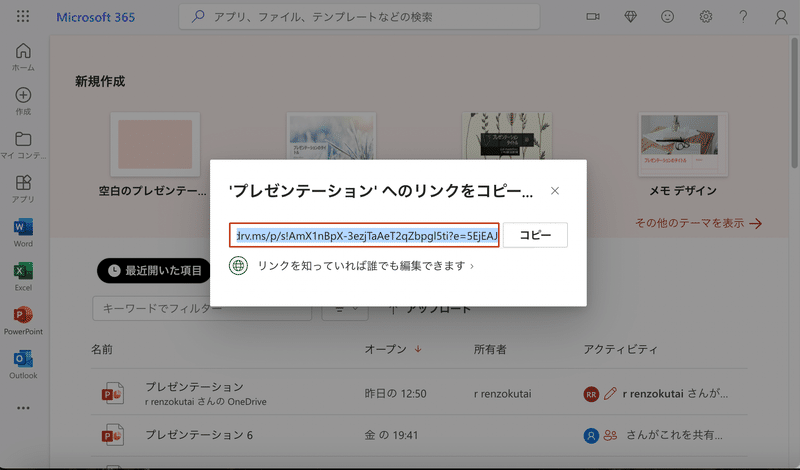Click the RR avatar in activity column
This screenshot has width=800, height=470.
tap(591, 394)
